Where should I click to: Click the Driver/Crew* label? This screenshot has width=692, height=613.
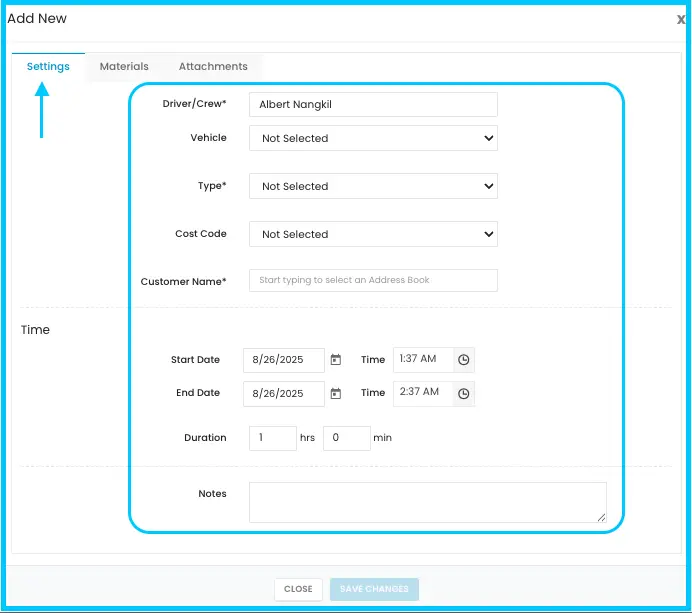pyautogui.click(x=194, y=104)
